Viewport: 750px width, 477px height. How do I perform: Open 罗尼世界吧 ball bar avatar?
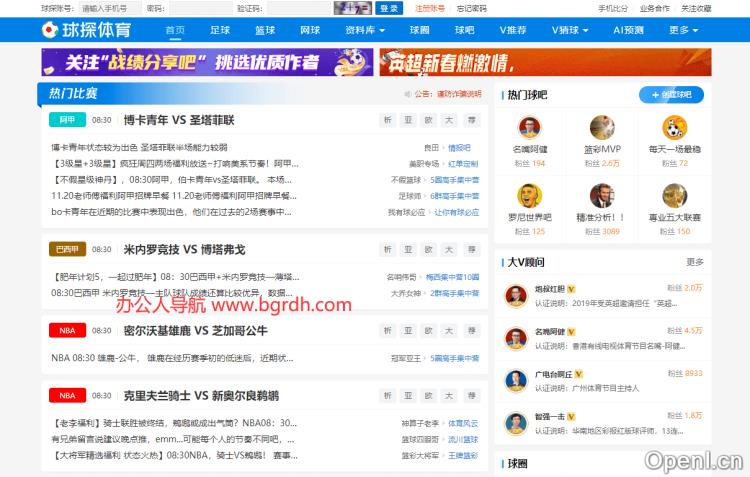pos(529,196)
